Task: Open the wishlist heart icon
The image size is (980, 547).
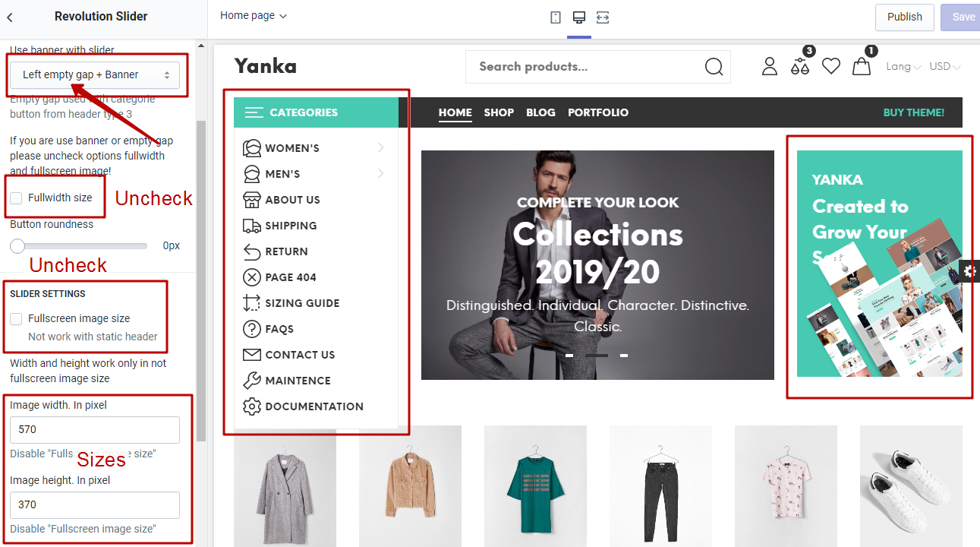Action: coord(830,66)
